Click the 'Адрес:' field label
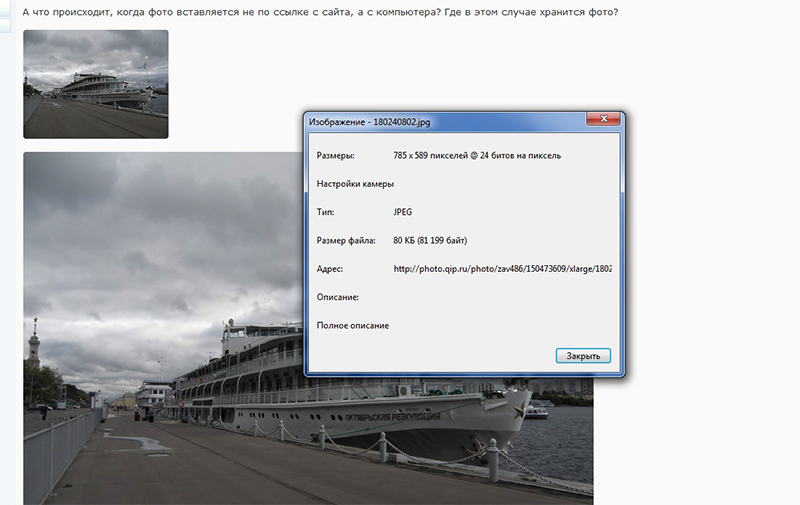The width and height of the screenshot is (800, 505). click(x=330, y=269)
